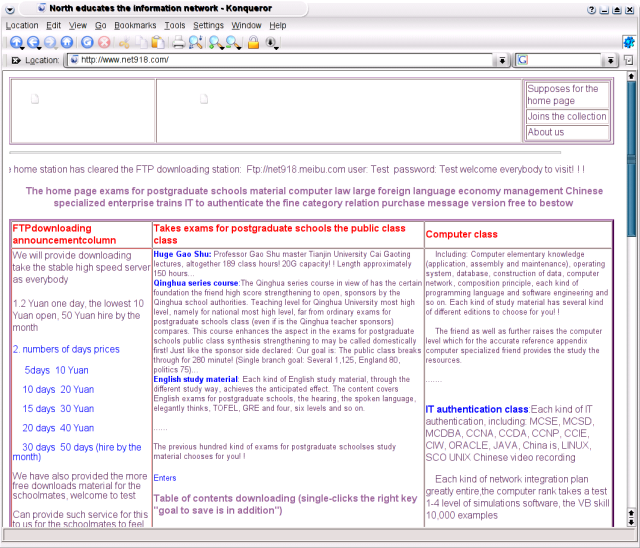Screen dimensions: 640x548
Task: Go to the Home page icon
Action: [x=67, y=42]
